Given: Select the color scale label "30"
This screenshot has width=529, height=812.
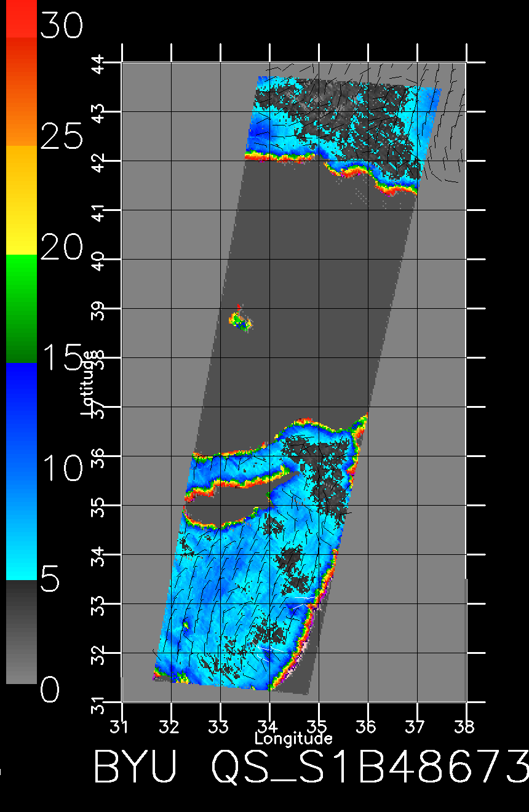Looking at the screenshot, I should [62, 25].
